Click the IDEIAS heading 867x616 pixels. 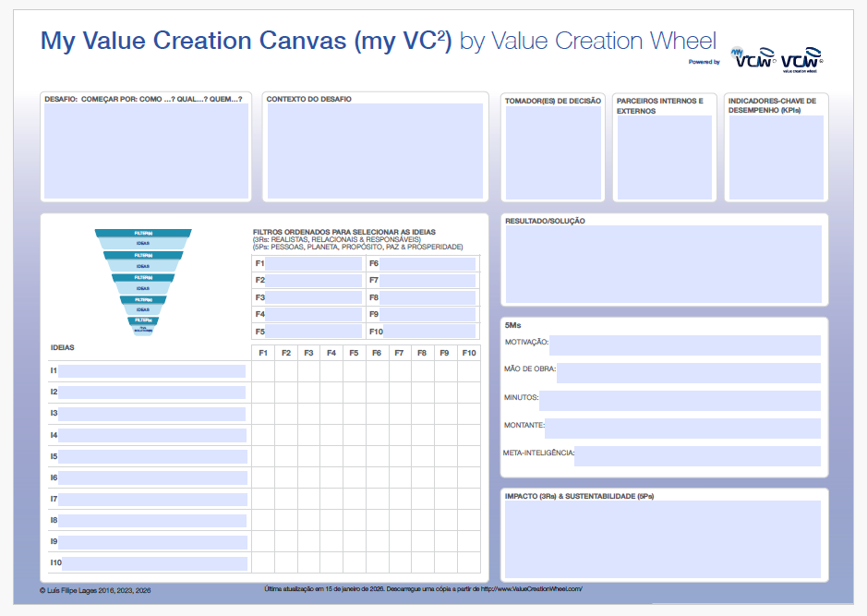(63, 348)
